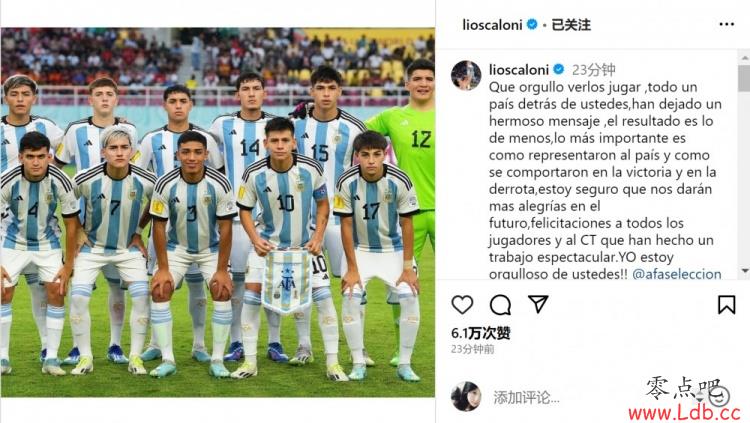Open emoji picker in comment field
Image resolution: width=750 pixels, height=423 pixels.
coord(719,396)
